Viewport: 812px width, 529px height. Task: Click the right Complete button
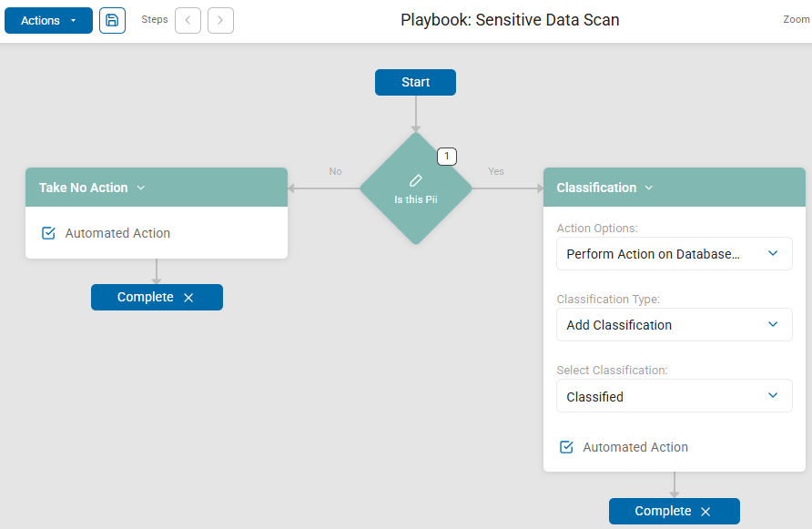[663, 512]
